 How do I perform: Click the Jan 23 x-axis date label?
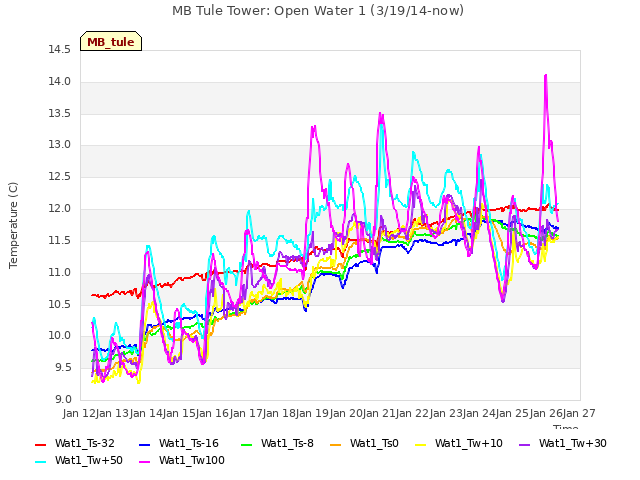[x=446, y=413]
